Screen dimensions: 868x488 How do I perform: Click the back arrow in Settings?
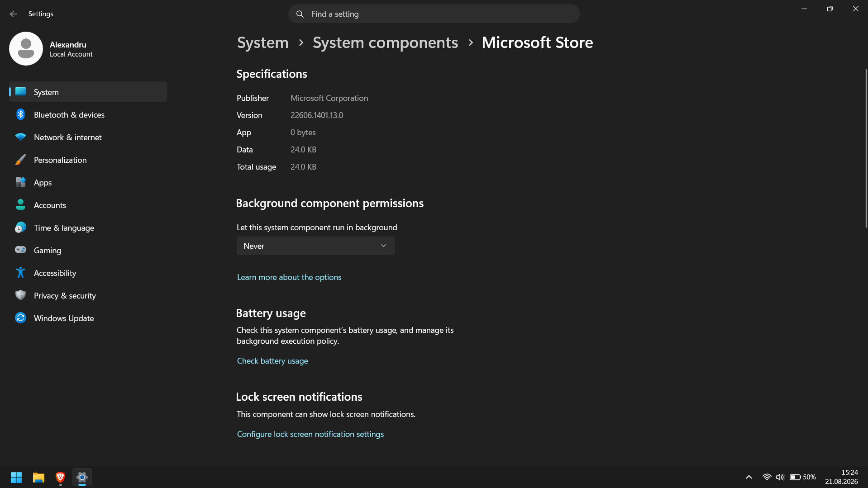pyautogui.click(x=14, y=14)
